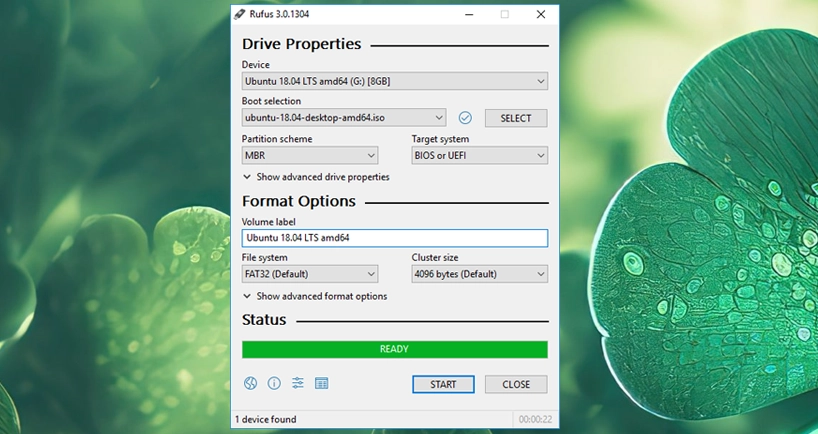Expand Show advanced drive properties

(316, 177)
